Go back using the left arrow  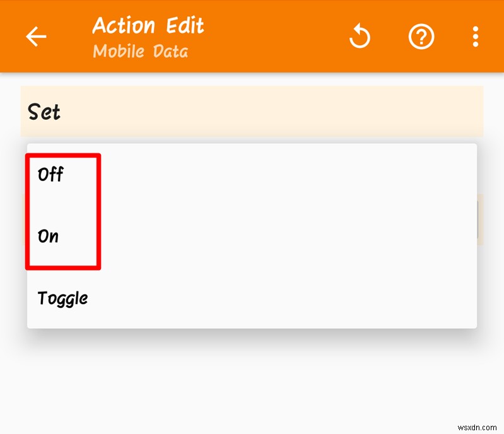[x=36, y=37]
